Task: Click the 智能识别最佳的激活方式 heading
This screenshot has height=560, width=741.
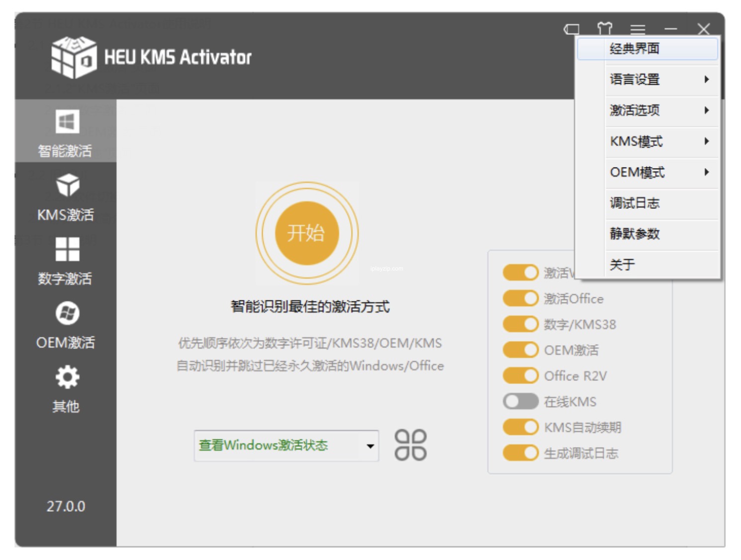Action: 310,306
